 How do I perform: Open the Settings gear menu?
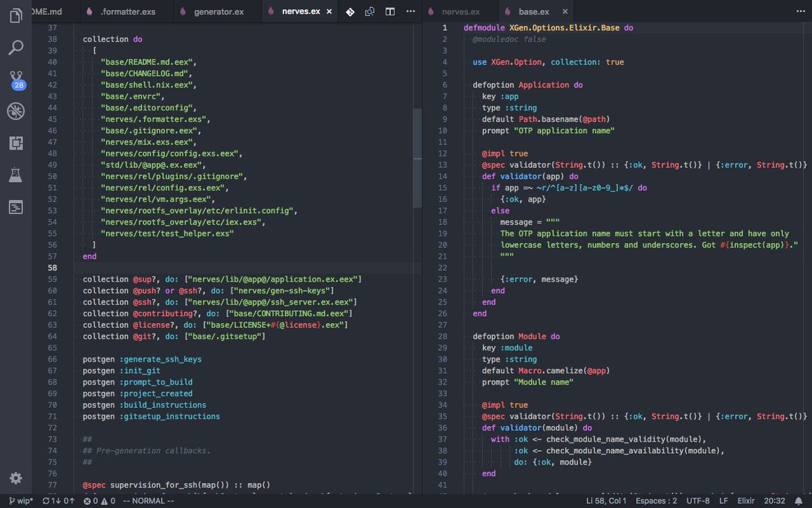click(x=16, y=478)
